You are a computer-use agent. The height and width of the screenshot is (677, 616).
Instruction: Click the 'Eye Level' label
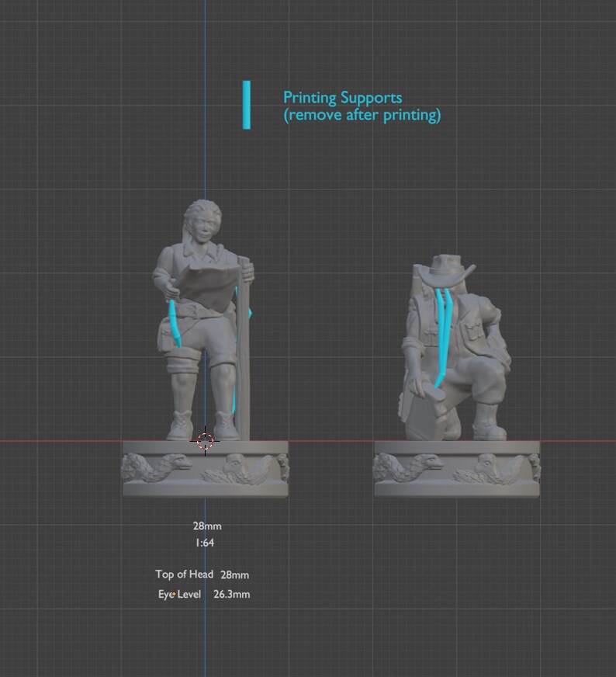click(179, 594)
